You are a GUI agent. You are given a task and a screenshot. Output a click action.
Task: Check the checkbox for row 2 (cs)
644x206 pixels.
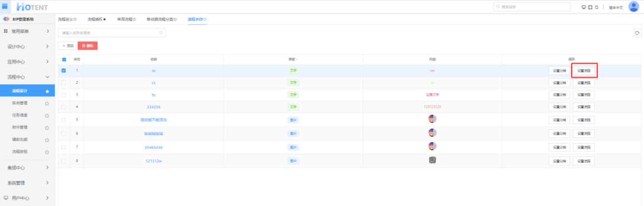[63, 82]
